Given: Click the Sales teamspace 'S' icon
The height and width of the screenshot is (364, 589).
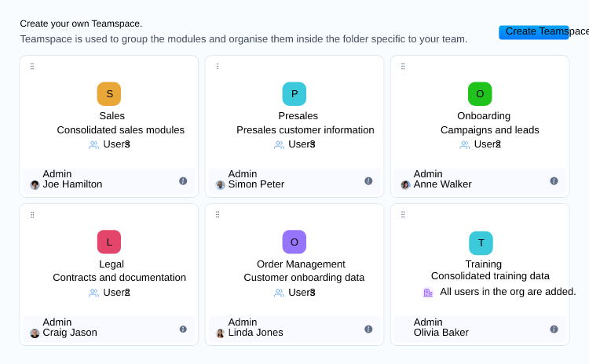Looking at the screenshot, I should (109, 94).
